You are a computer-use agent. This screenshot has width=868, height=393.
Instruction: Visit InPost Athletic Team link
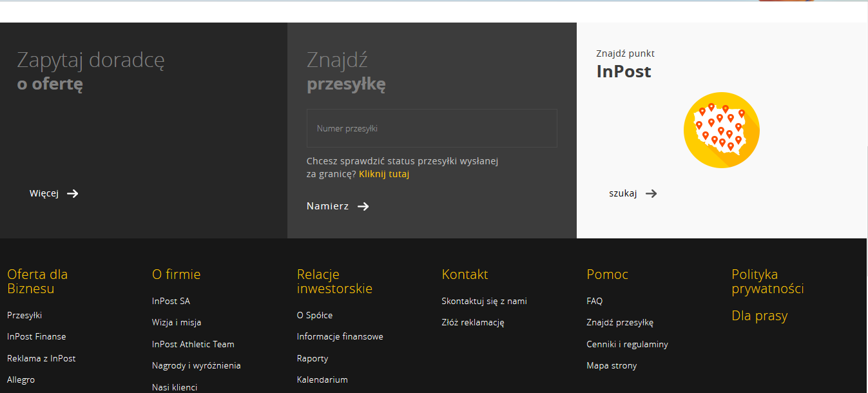[193, 344]
